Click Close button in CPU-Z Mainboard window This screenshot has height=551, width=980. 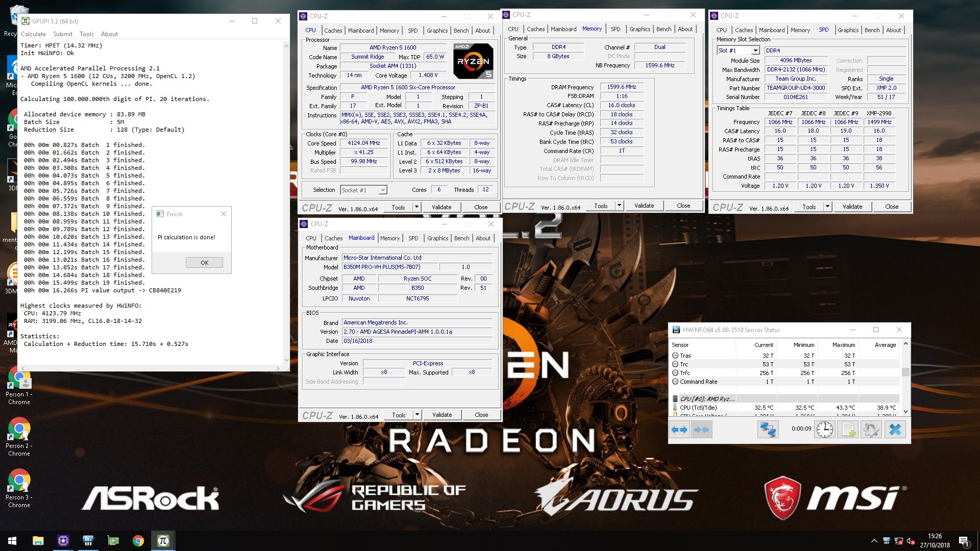pos(481,415)
